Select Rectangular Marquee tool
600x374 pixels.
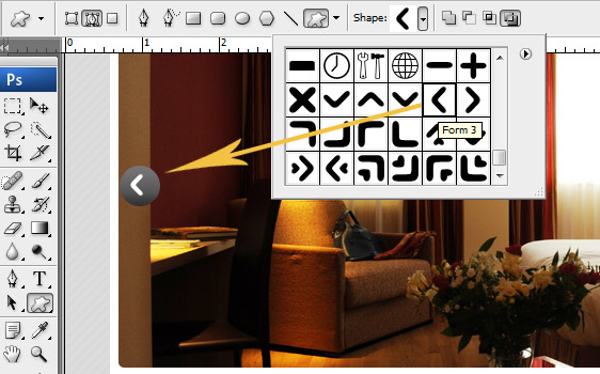click(13, 106)
